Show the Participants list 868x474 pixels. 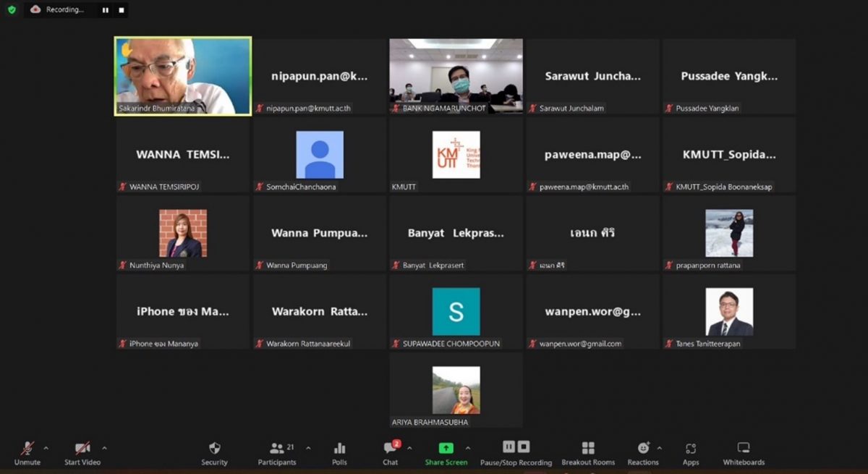(277, 453)
